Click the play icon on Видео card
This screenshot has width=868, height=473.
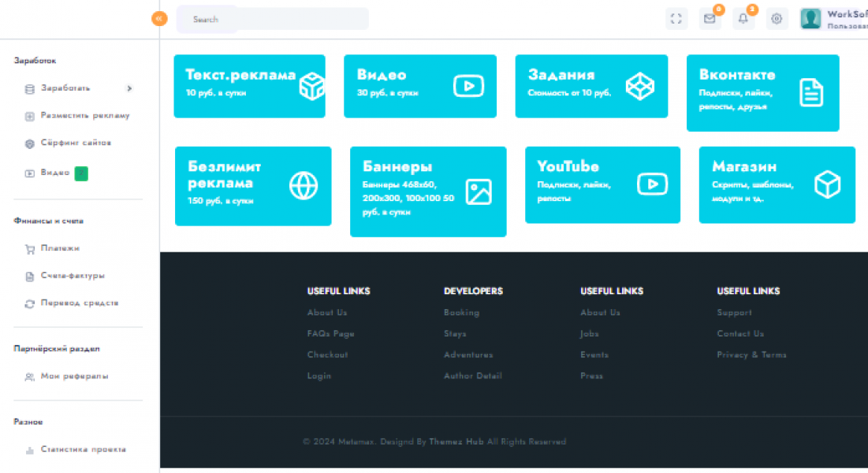(x=468, y=86)
